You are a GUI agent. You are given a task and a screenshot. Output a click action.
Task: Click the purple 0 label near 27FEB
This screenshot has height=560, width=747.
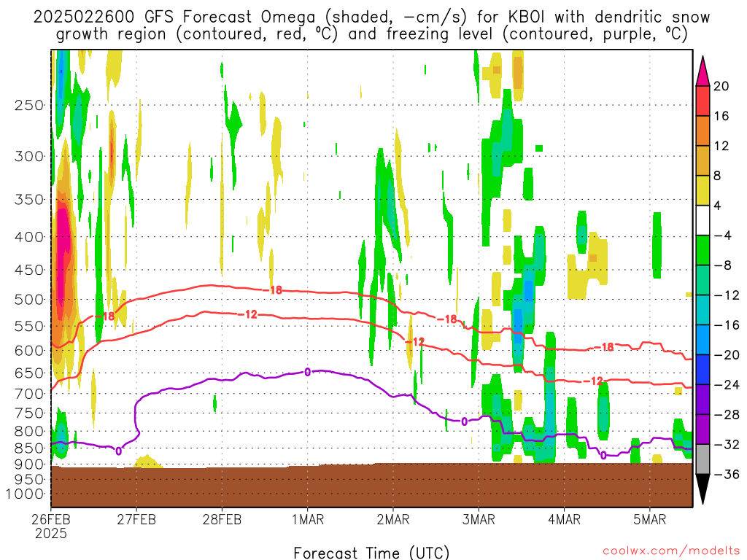[119, 451]
